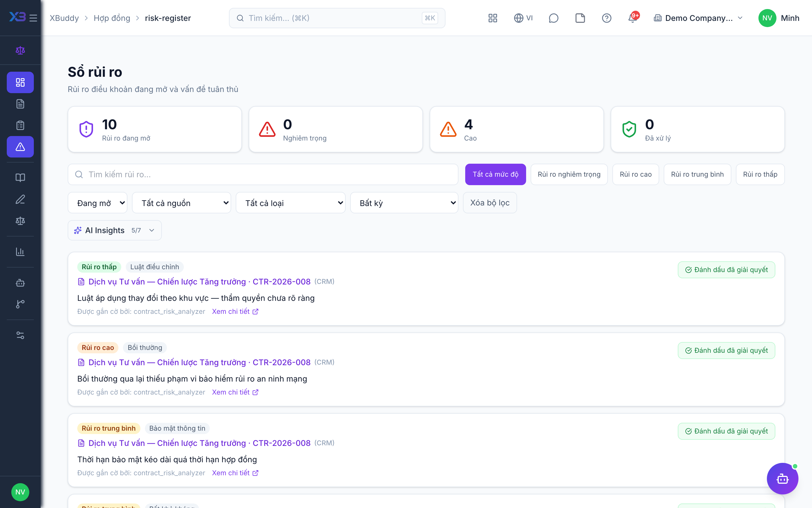Open 'Xem chi tiết' for the Bồi thường risk
812x508 pixels.
(235, 392)
